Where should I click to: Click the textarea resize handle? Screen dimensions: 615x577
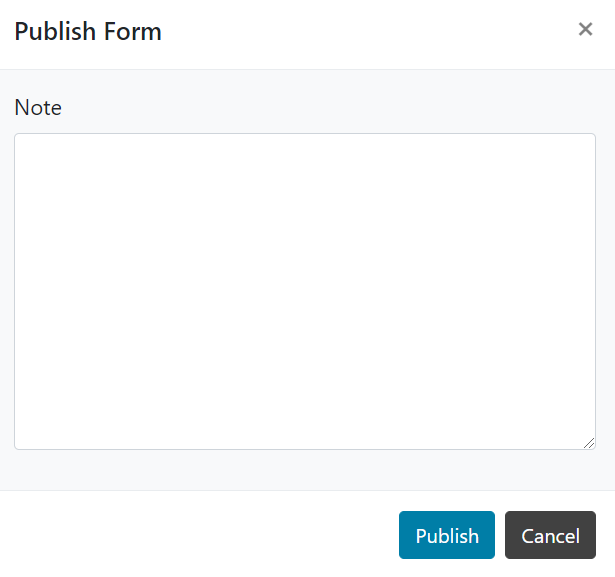coord(589,442)
